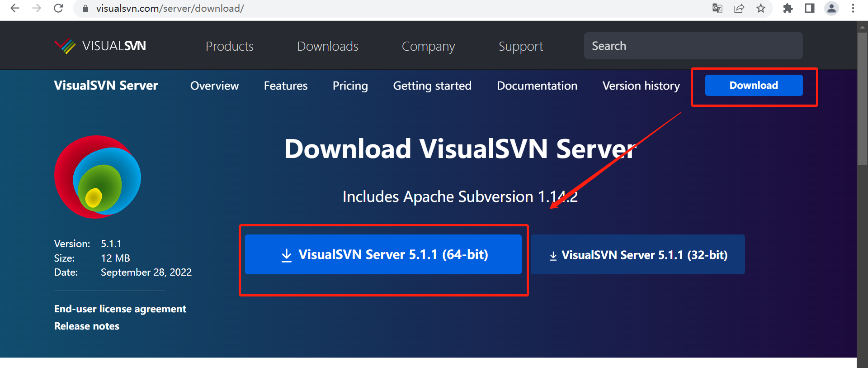
Task: Click the browser forward arrow
Action: click(x=37, y=8)
